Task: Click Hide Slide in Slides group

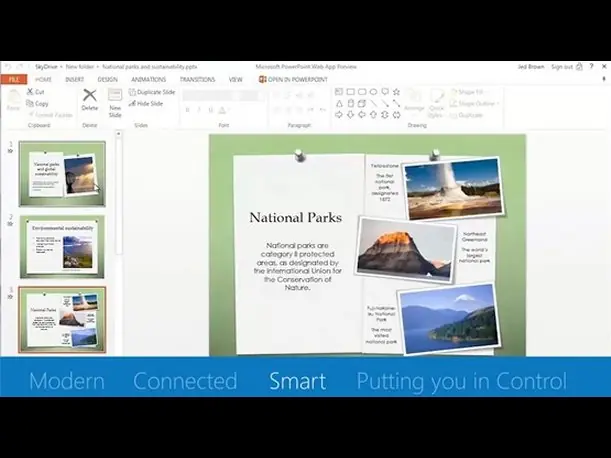Action: coord(146,104)
